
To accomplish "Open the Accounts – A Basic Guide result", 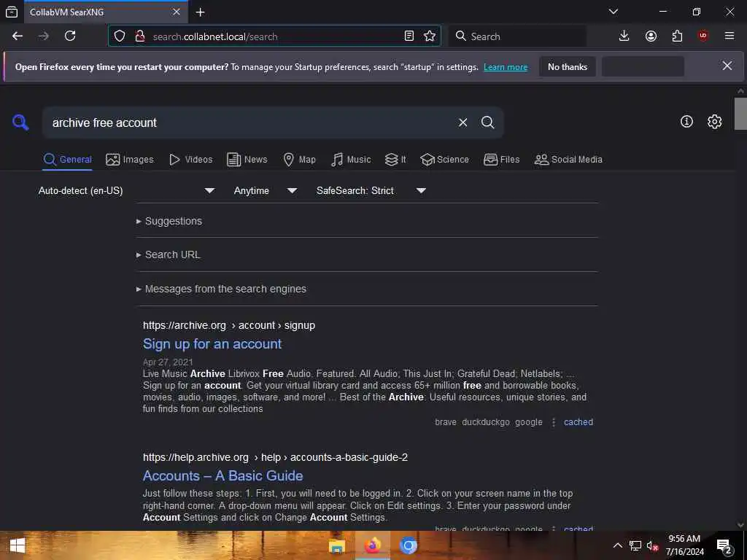I will point(223,475).
